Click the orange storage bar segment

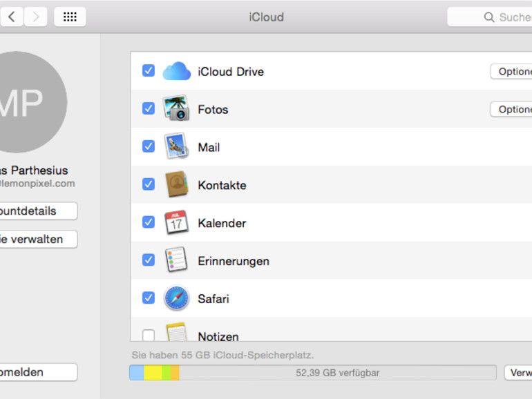click(x=175, y=373)
